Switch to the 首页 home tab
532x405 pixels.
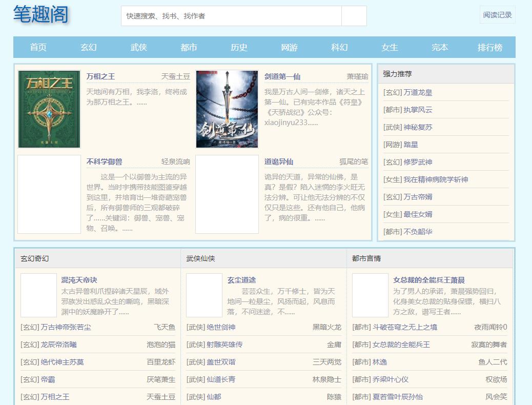pos(39,47)
